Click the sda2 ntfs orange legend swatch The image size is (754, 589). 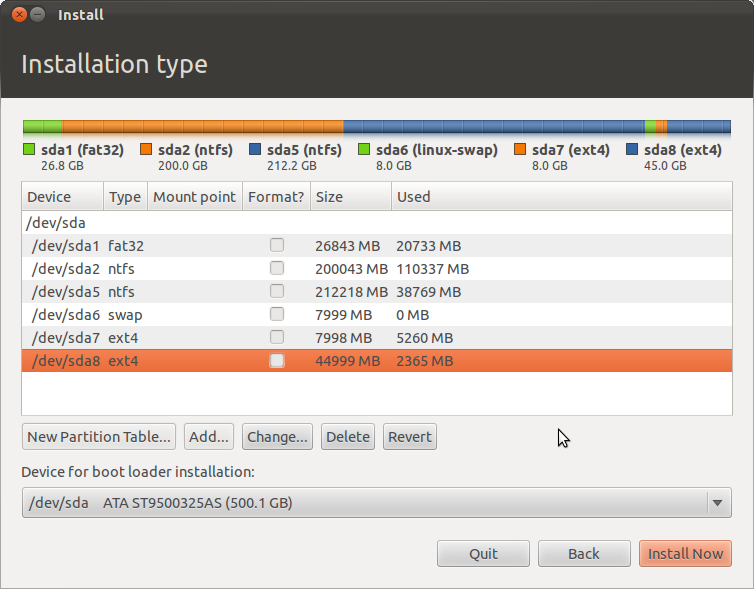[146, 150]
